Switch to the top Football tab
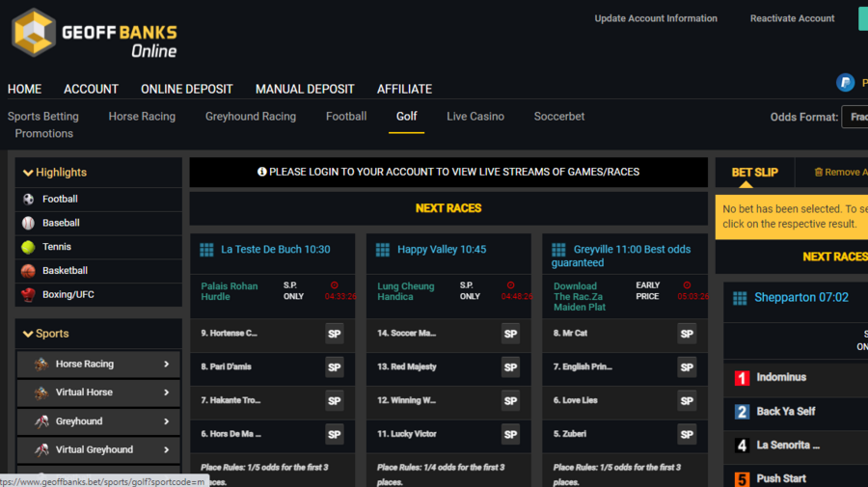 pyautogui.click(x=346, y=117)
